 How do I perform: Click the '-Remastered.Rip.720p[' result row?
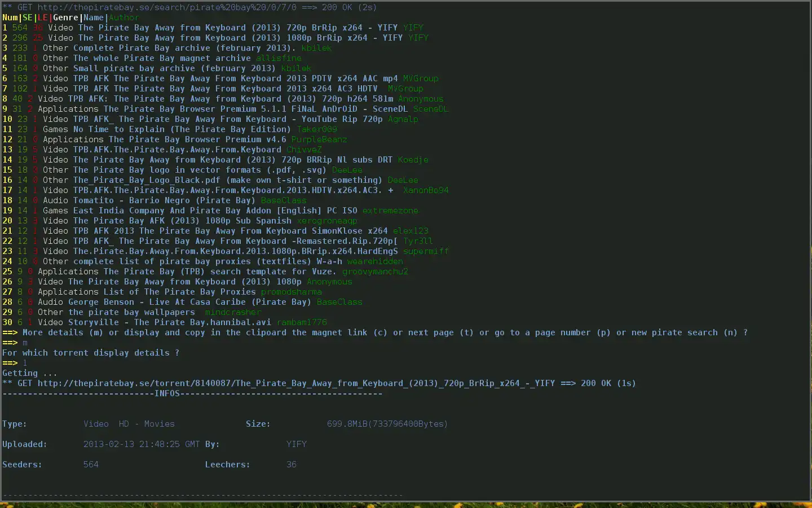pos(218,241)
